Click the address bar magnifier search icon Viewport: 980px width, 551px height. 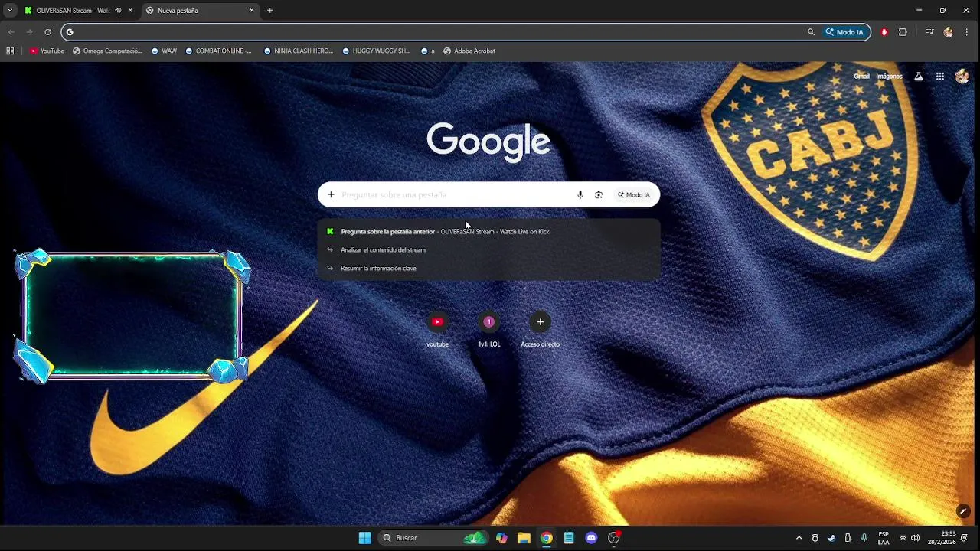[811, 32]
